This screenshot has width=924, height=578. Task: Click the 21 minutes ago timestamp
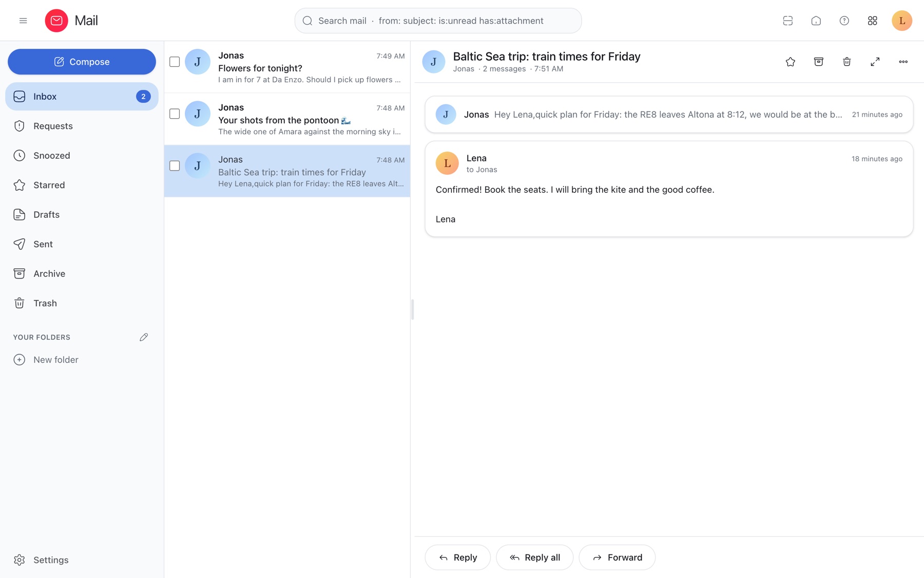point(877,115)
